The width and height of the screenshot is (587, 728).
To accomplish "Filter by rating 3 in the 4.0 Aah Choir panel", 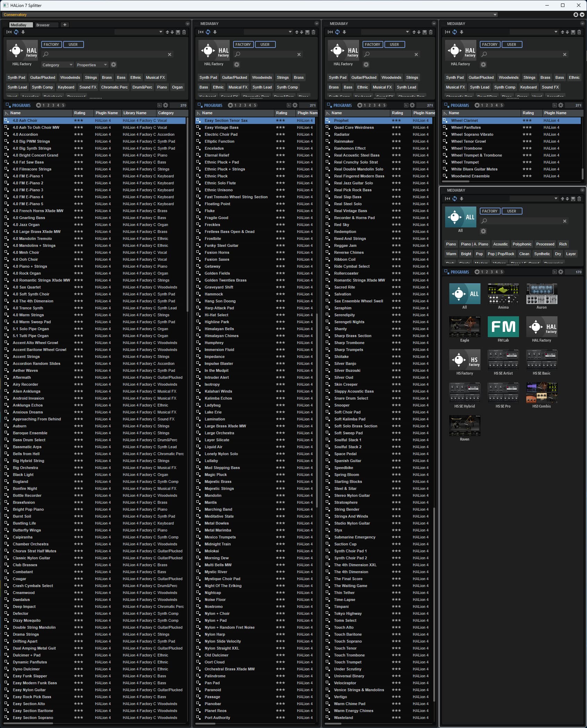I will point(53,105).
